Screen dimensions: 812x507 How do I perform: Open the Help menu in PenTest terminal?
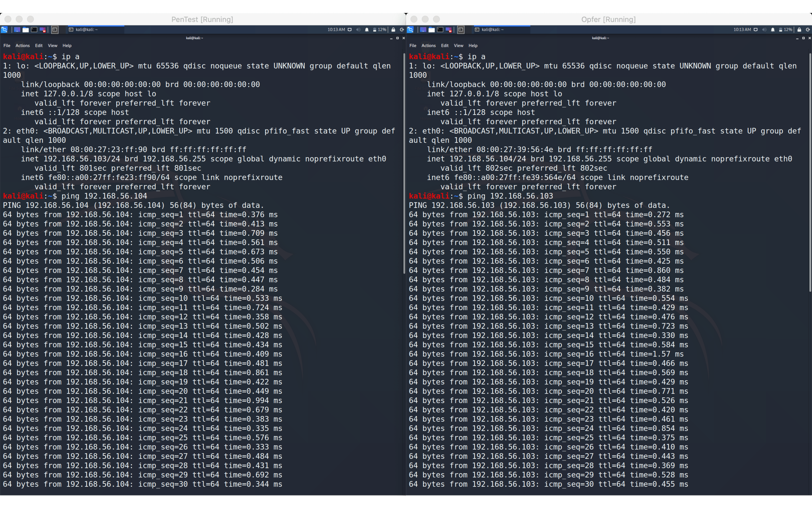pyautogui.click(x=67, y=46)
